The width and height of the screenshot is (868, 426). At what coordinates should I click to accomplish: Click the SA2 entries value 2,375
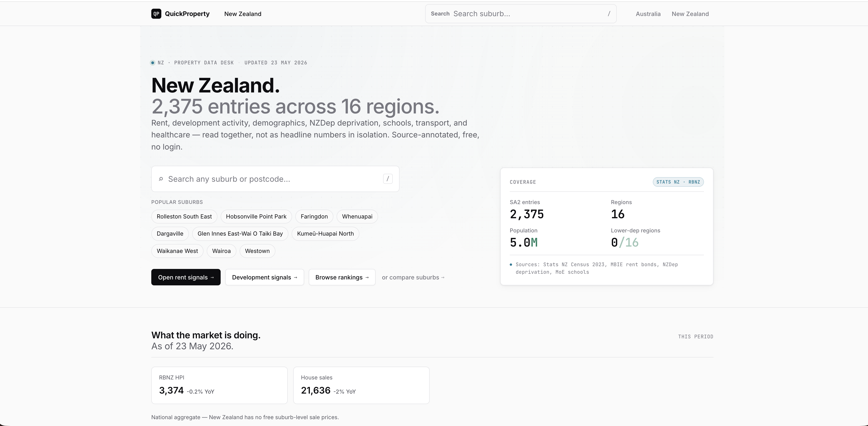pyautogui.click(x=527, y=214)
